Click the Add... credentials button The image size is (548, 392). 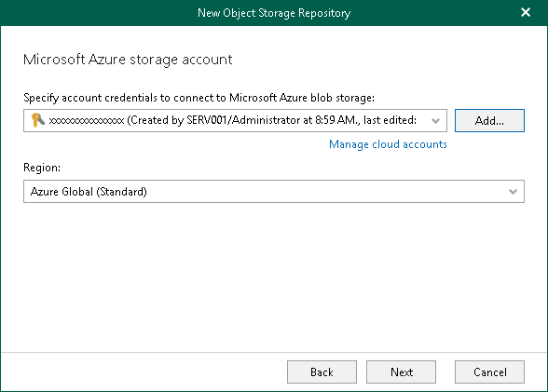coord(489,121)
